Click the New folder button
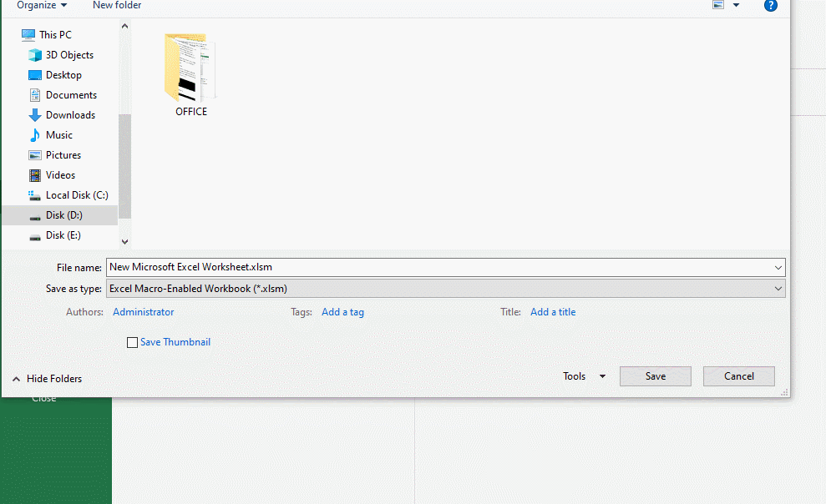 pyautogui.click(x=117, y=5)
